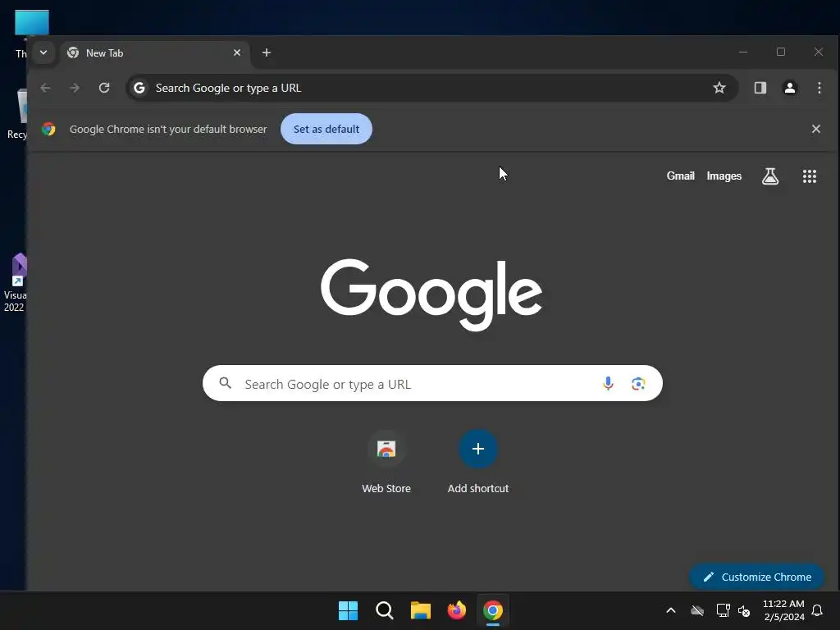Bookmark this tab with star icon
Screen dimensions: 840x630
[x=719, y=88]
